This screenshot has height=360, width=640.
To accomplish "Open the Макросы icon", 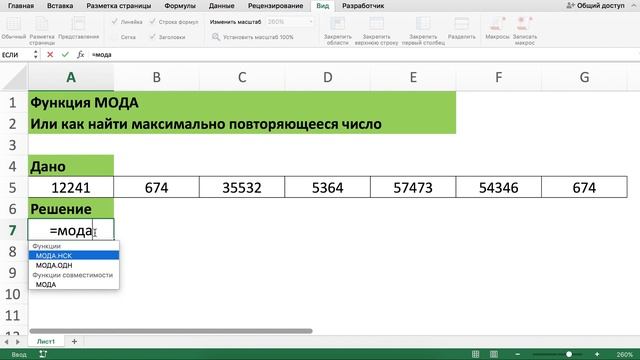I will (x=497, y=24).
